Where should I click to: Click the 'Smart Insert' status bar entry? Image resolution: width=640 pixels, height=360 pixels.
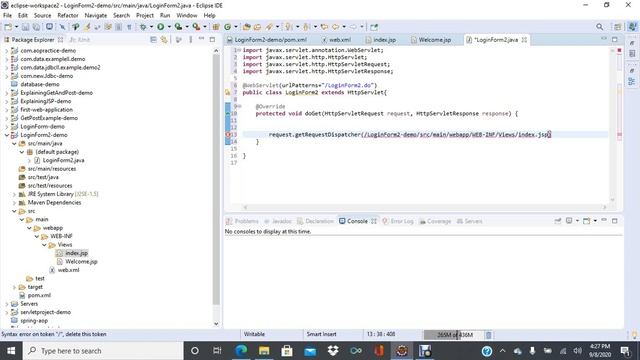(321, 334)
